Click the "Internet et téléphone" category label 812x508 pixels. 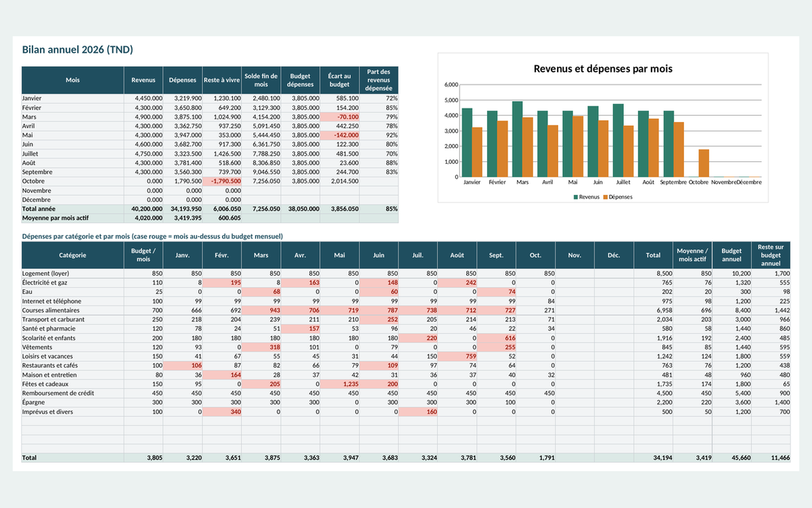pyautogui.click(x=72, y=301)
